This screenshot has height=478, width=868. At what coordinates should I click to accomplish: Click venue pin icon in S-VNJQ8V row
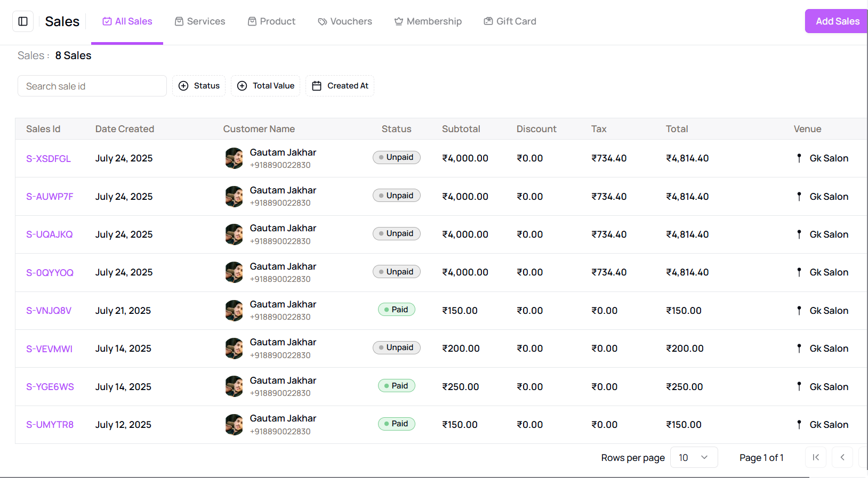click(799, 311)
